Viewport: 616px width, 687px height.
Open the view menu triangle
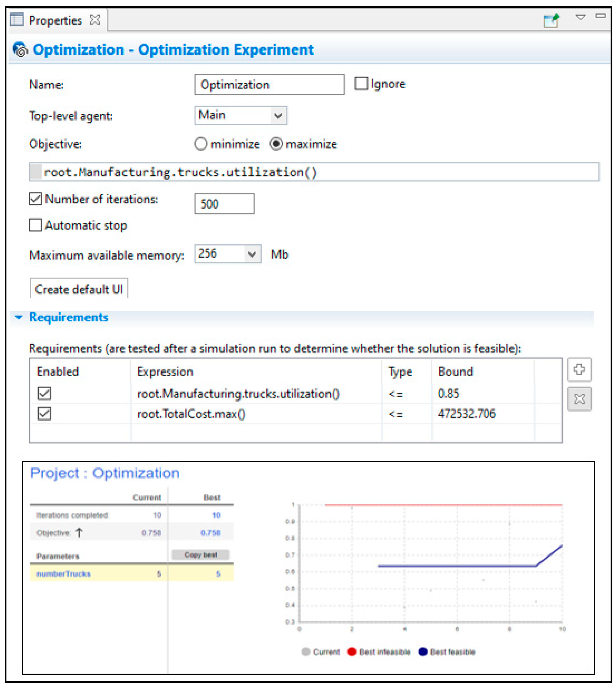pyautogui.click(x=581, y=17)
